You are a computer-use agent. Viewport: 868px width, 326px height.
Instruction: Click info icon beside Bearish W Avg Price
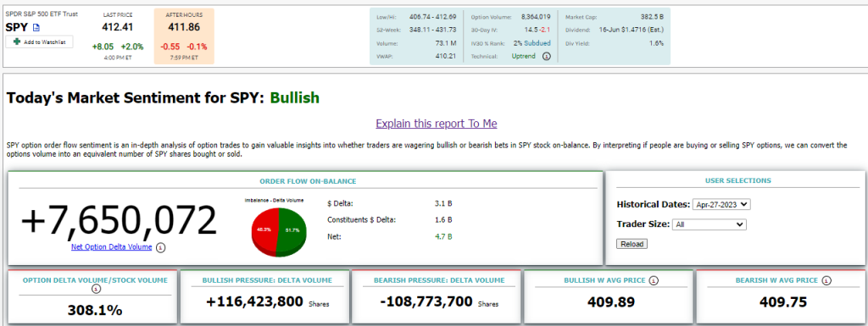click(x=826, y=280)
